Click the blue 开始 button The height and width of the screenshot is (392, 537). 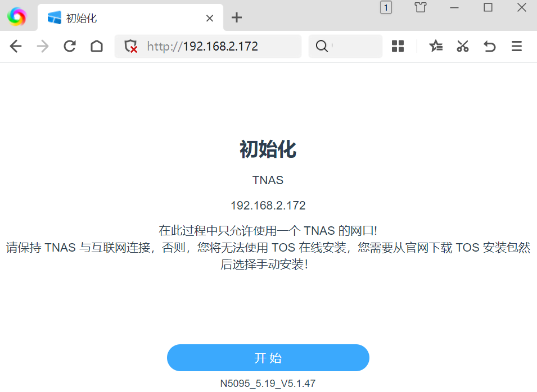pos(268,358)
